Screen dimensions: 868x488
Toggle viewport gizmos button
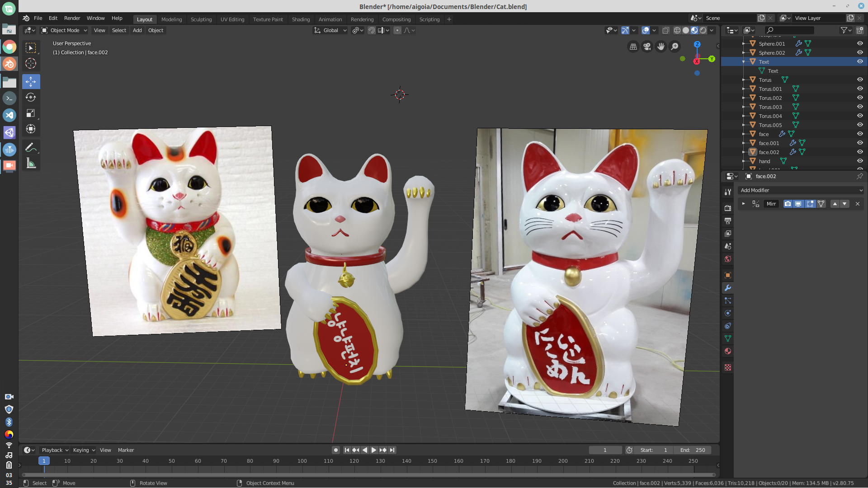(625, 30)
